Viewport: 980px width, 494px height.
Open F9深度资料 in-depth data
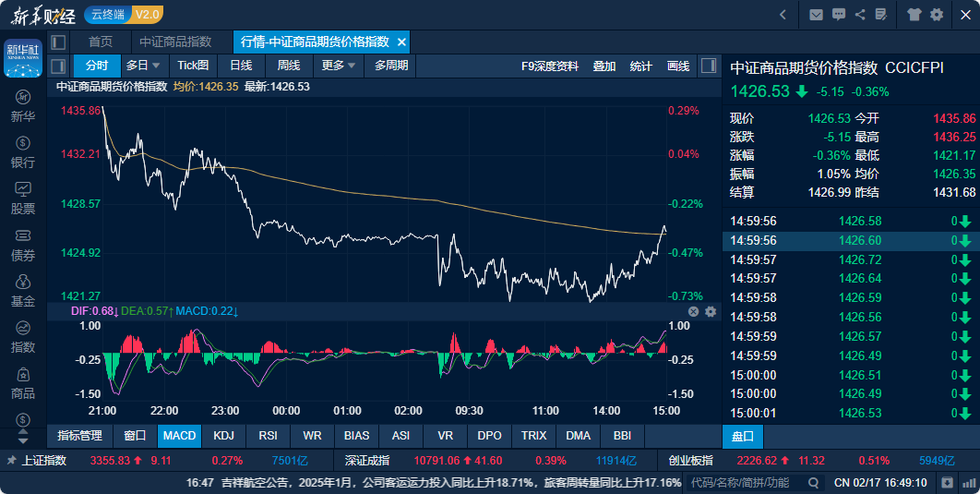click(x=550, y=66)
